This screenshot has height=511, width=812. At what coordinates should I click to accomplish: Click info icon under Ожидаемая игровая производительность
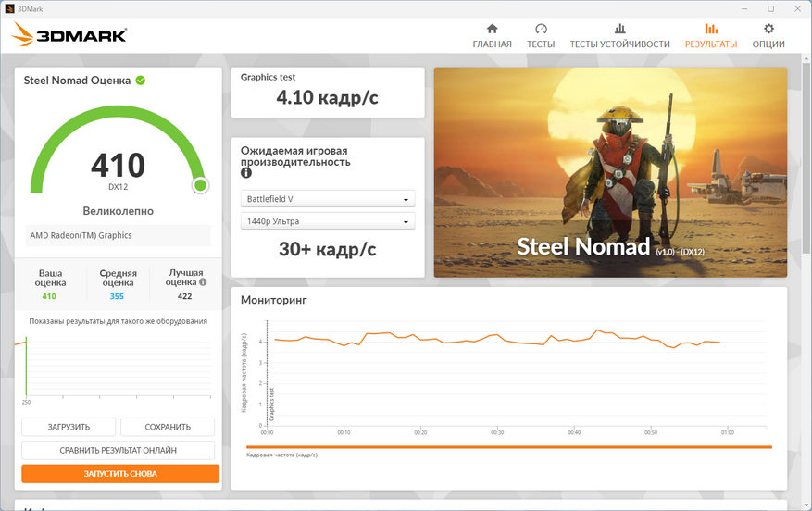(x=246, y=173)
